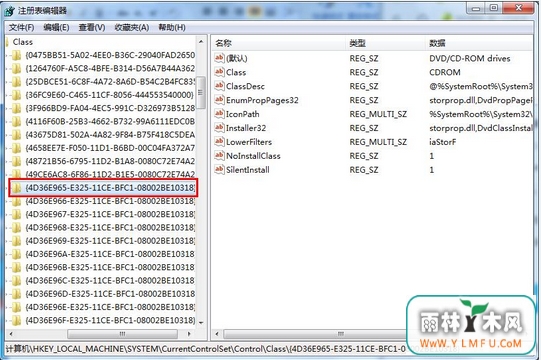Open the 帮助(H) menu
Screen dimensions: 541x360
172,27
